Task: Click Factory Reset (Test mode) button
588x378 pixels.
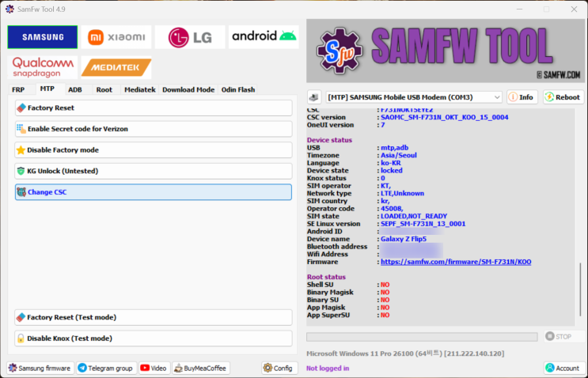Action: click(x=154, y=317)
